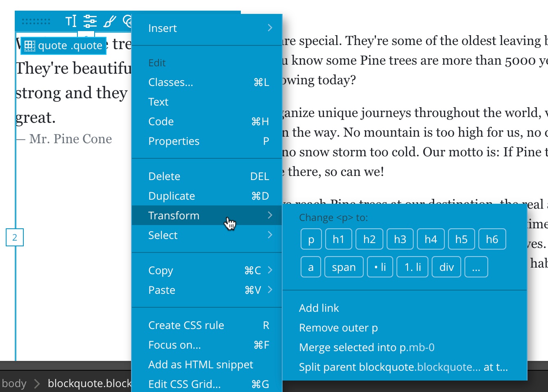This screenshot has width=548, height=392.
Task: Choose Add link in Transform submenu
Action: pos(405,308)
